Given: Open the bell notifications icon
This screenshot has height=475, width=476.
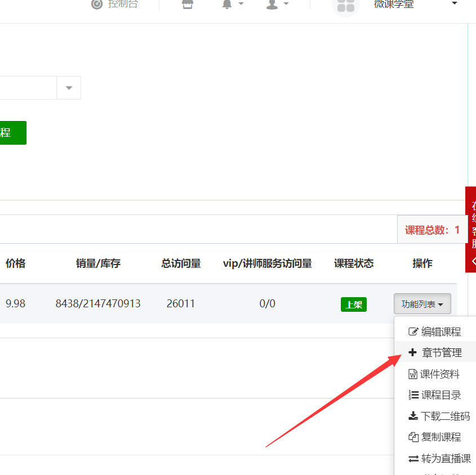Looking at the screenshot, I should coord(228,5).
